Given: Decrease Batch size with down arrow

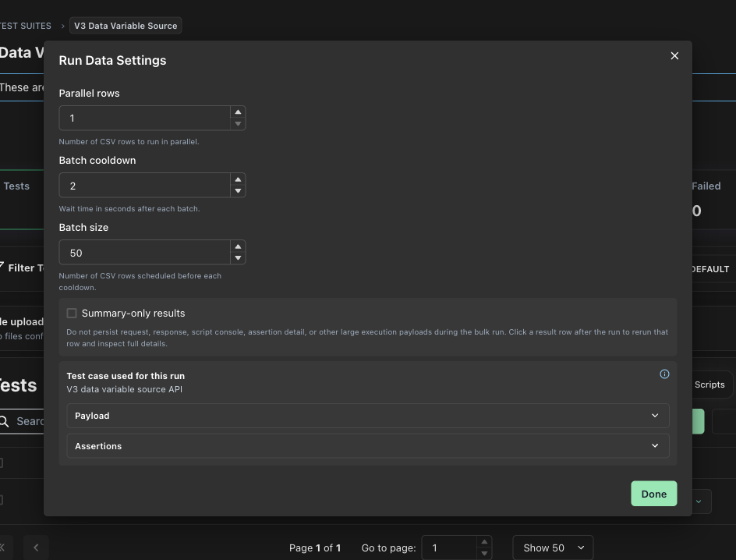Looking at the screenshot, I should 238,257.
